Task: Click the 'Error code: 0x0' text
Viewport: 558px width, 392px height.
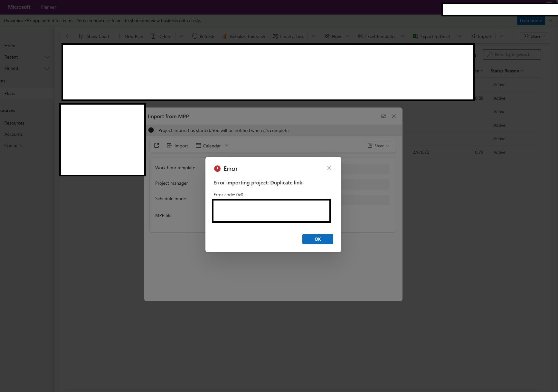Action: pos(228,195)
